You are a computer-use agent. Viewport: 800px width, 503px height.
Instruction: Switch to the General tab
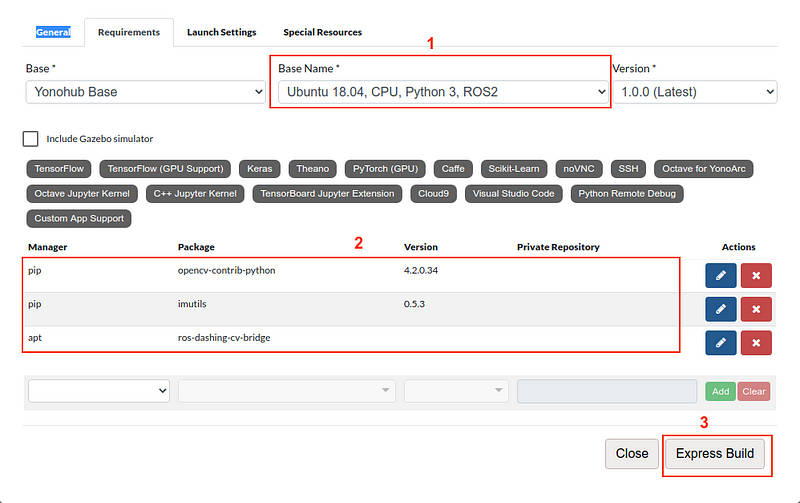pos(53,32)
